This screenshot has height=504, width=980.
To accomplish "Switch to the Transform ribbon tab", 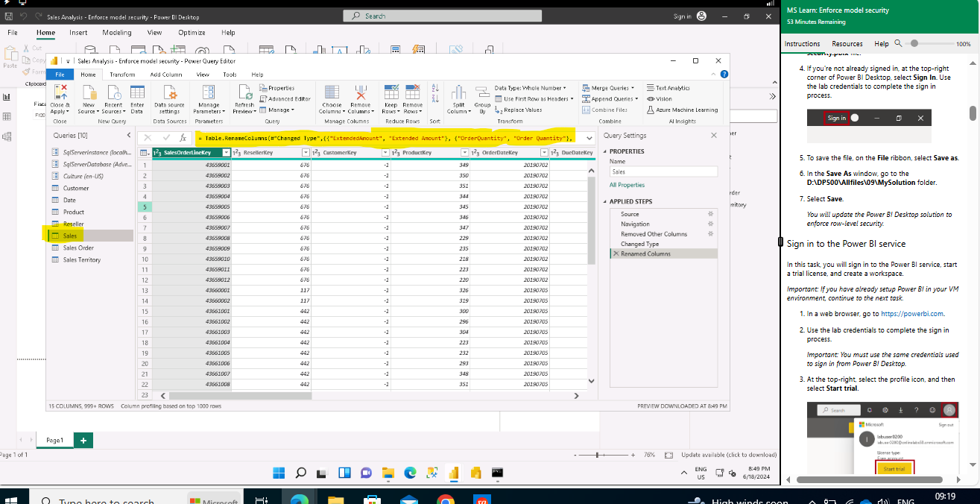I will pyautogui.click(x=122, y=75).
